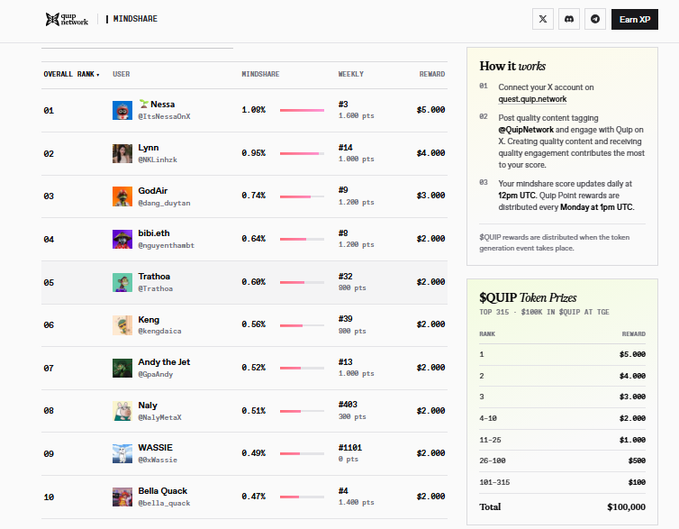
Task: Click the How it works heading
Action: pyautogui.click(x=513, y=66)
